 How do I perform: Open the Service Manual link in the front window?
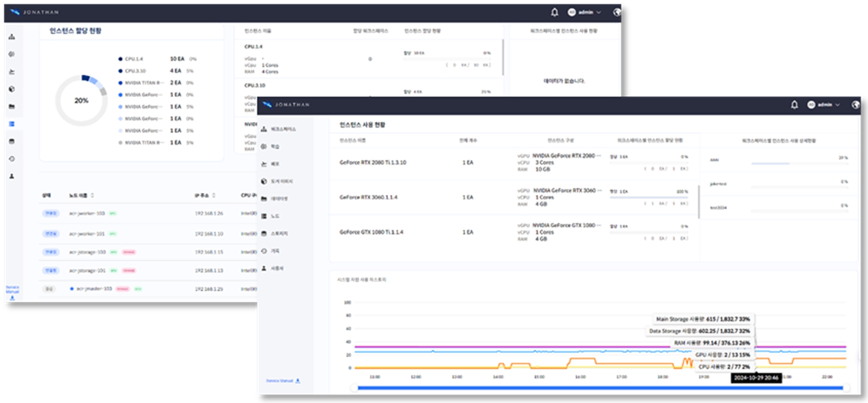(283, 381)
